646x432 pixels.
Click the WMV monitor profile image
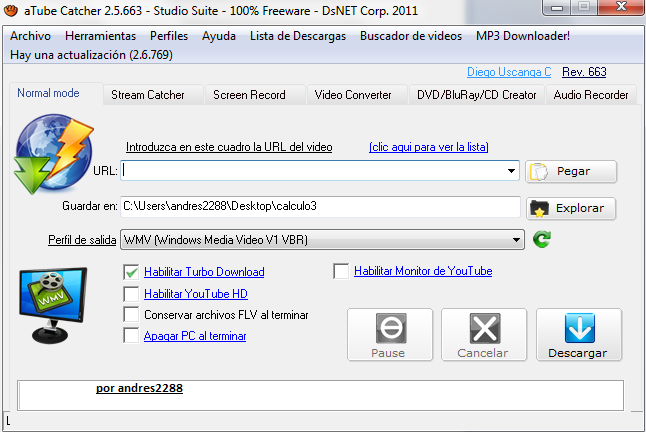pos(53,305)
